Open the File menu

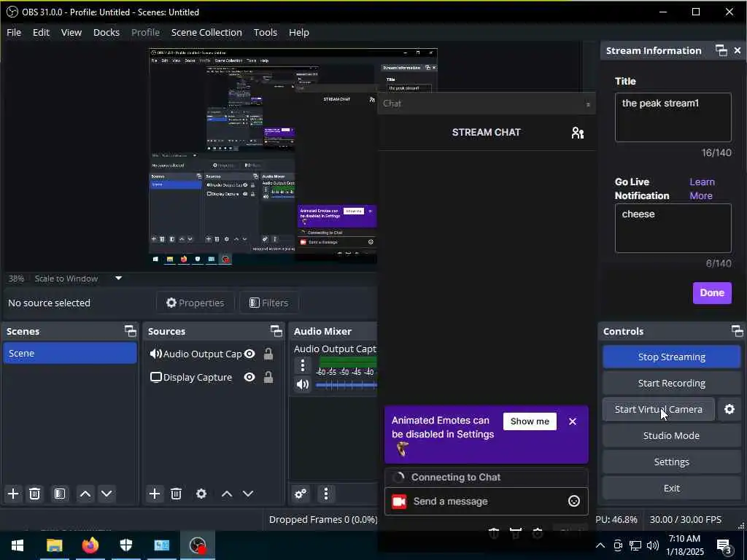(x=14, y=32)
